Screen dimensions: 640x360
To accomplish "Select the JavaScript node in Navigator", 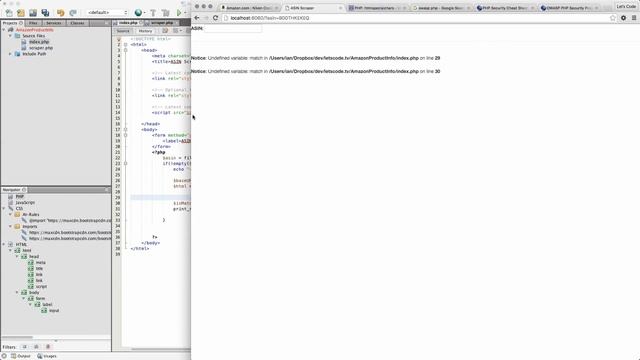I will coord(25,202).
